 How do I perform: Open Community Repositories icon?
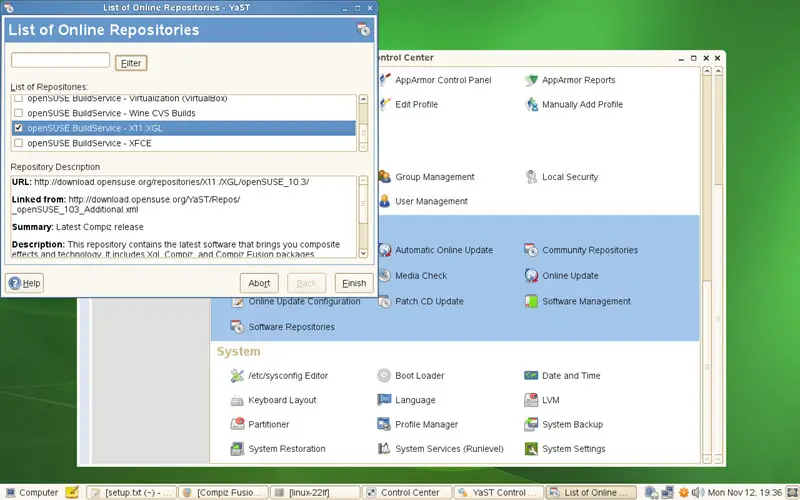(x=531, y=250)
